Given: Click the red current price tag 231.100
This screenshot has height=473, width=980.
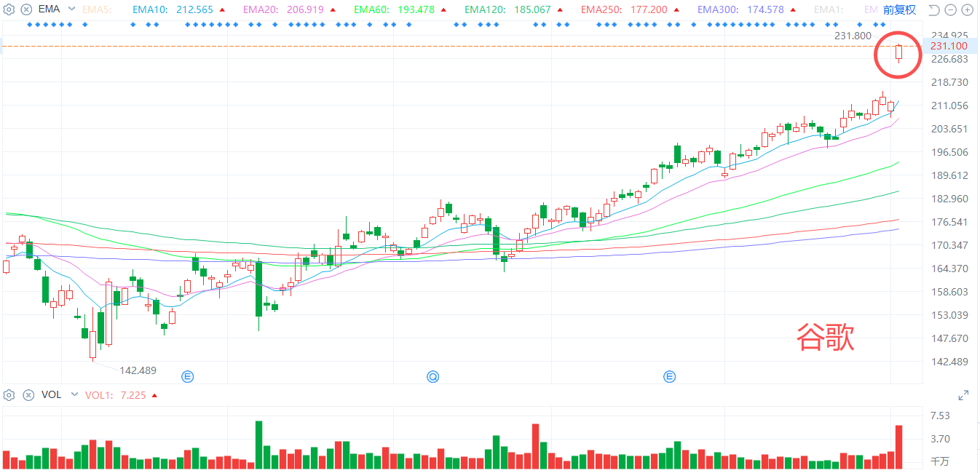Looking at the screenshot, I should coord(949,46).
